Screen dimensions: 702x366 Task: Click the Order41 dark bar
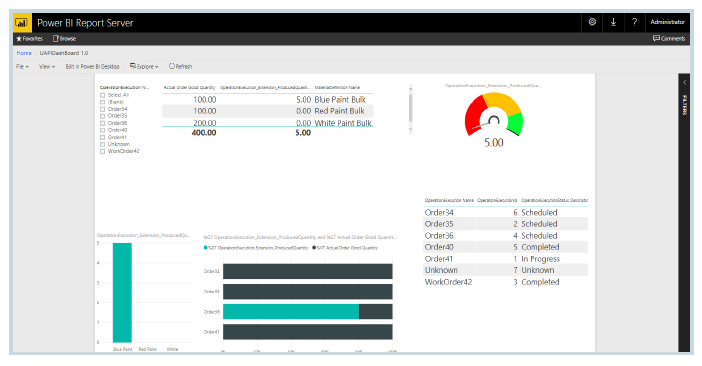tap(308, 332)
